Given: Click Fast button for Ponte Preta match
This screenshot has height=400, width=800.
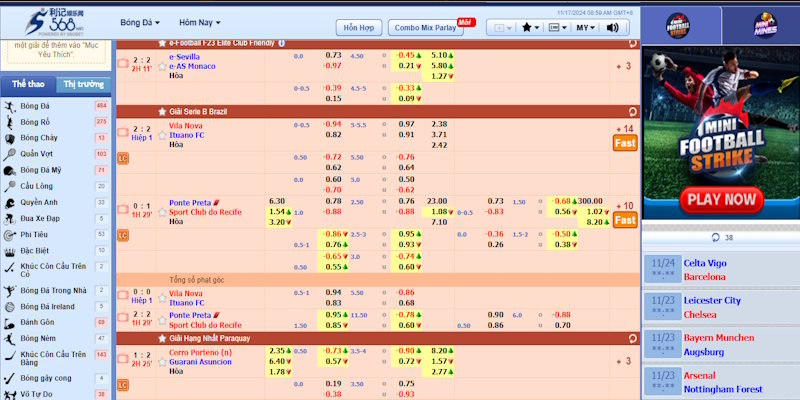Looking at the screenshot, I should click(x=625, y=220).
